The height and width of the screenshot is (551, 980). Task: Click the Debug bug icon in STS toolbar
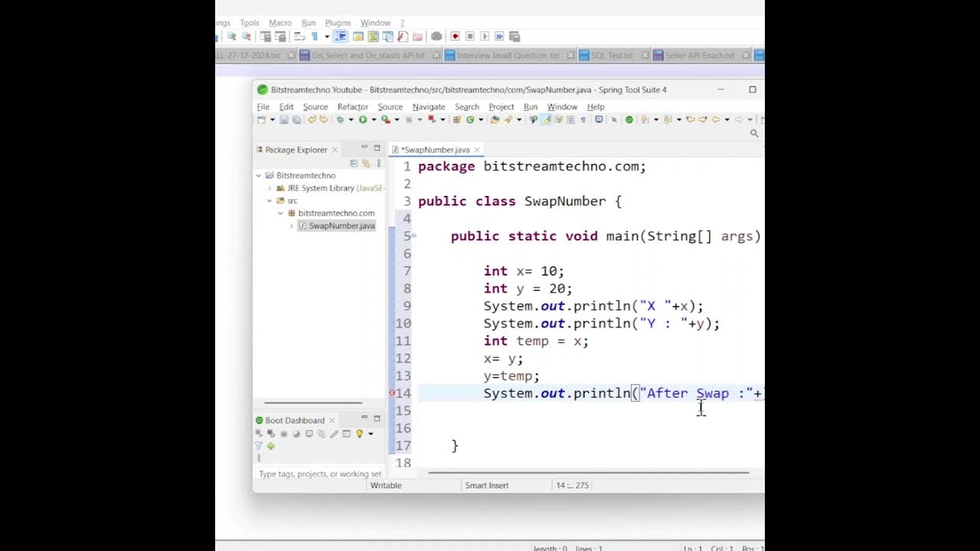[x=340, y=119]
